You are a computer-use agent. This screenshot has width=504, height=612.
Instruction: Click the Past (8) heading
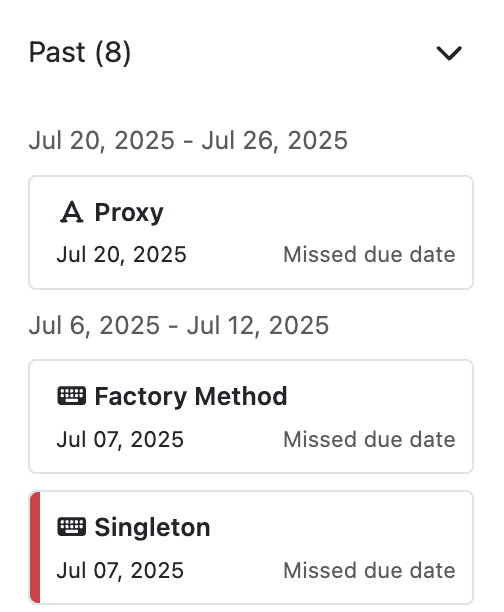point(80,52)
